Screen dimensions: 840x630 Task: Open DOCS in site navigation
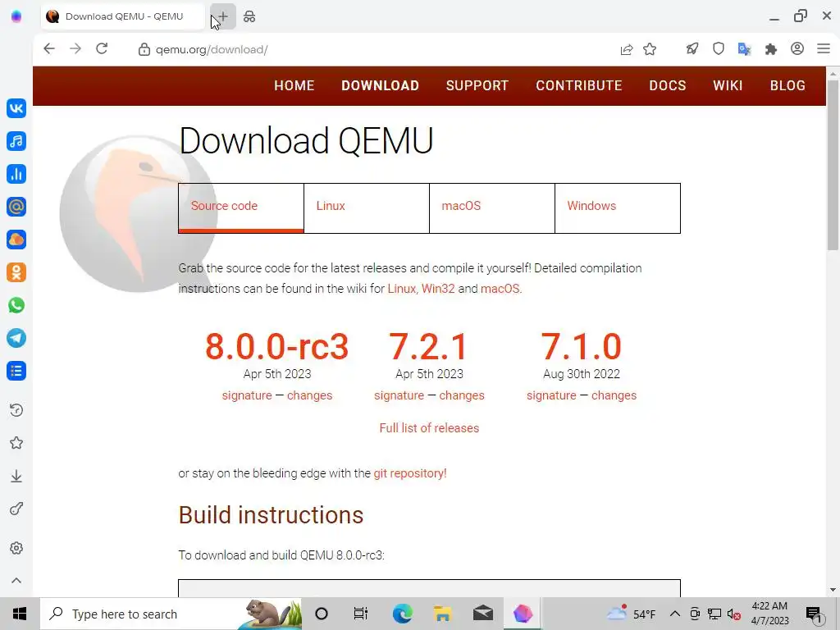[x=668, y=85]
